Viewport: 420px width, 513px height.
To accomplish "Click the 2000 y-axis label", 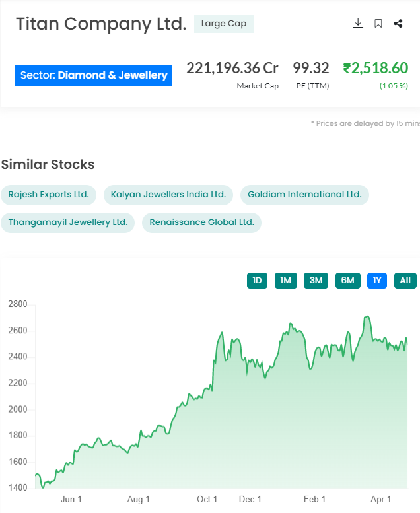I will pos(18,409).
